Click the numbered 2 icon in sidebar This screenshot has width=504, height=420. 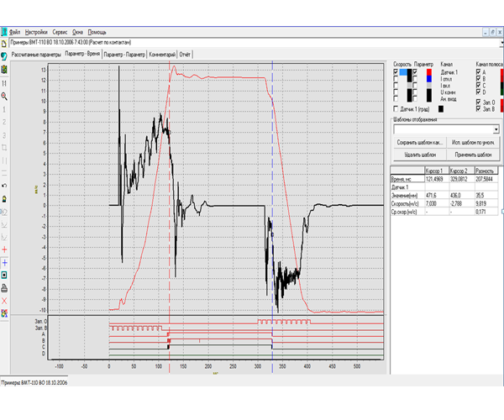point(4,122)
